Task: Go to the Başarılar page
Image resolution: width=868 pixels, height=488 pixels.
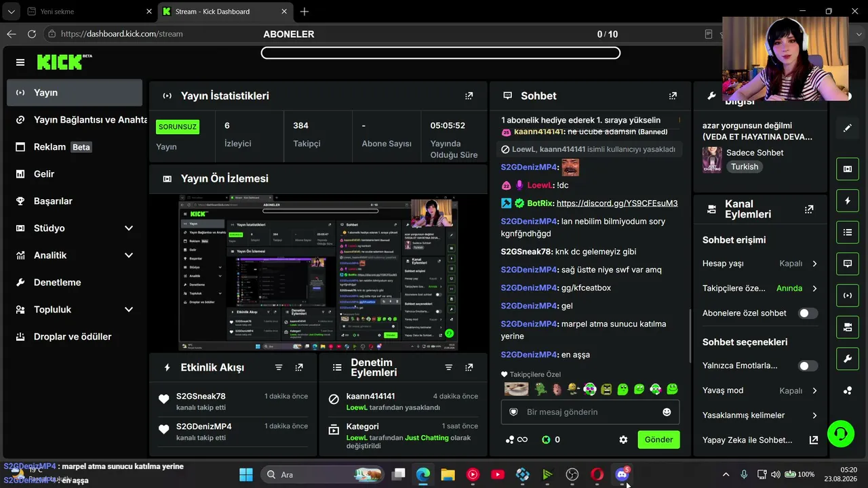Action: point(75,201)
